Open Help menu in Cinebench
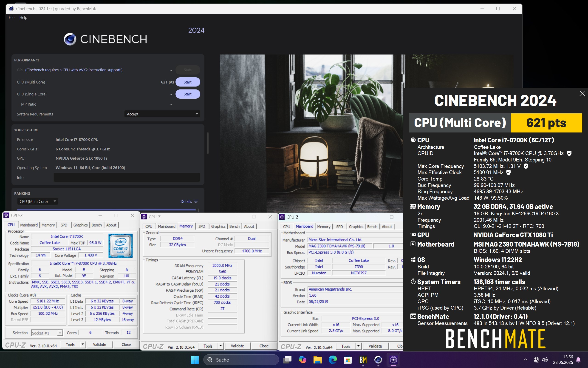 point(23,17)
